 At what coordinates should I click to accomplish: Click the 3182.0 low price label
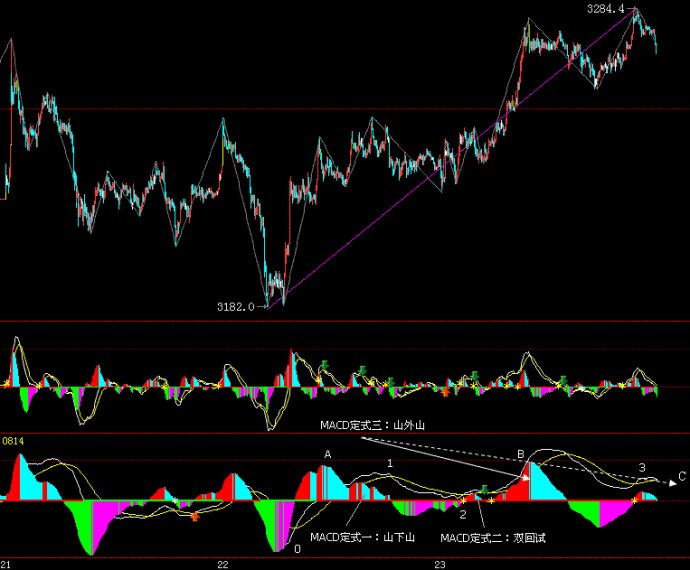(236, 307)
